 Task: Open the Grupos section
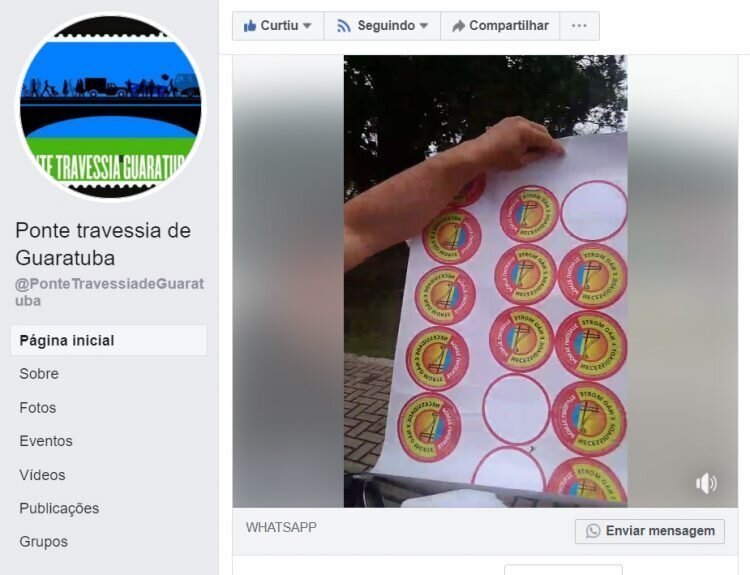[44, 542]
